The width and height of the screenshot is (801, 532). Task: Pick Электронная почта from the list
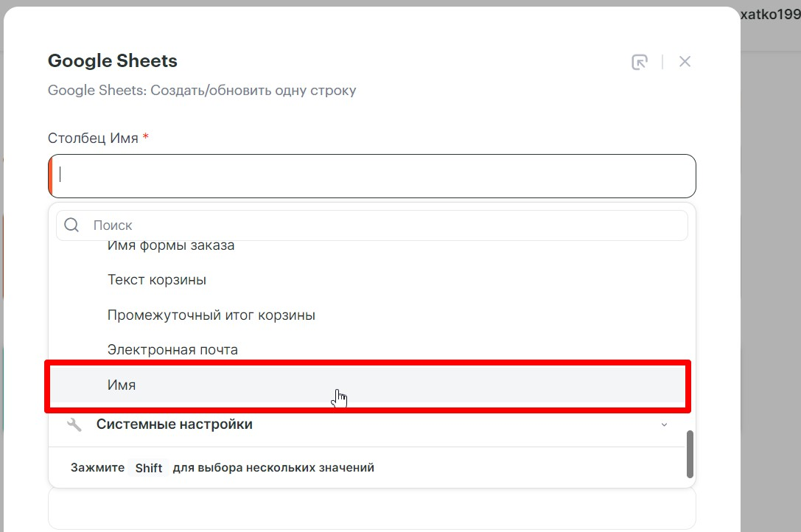click(x=172, y=350)
